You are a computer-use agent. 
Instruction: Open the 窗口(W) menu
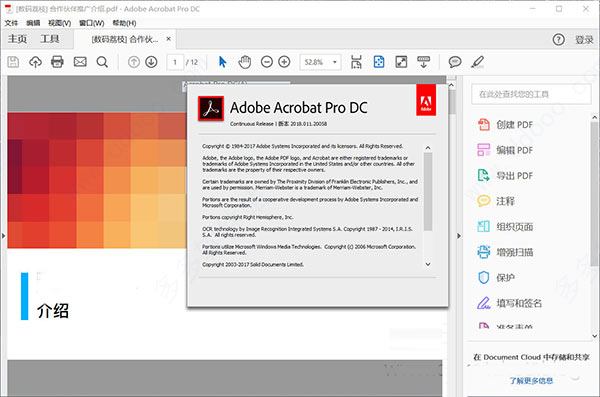point(91,23)
